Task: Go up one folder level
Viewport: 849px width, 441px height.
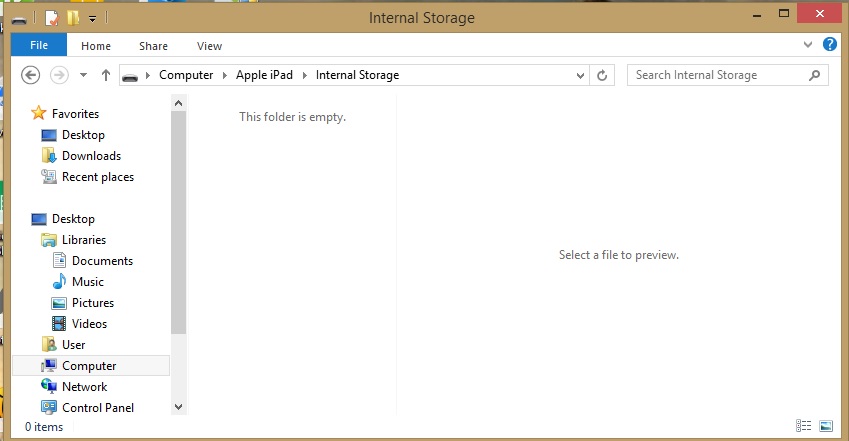Action: coord(106,75)
